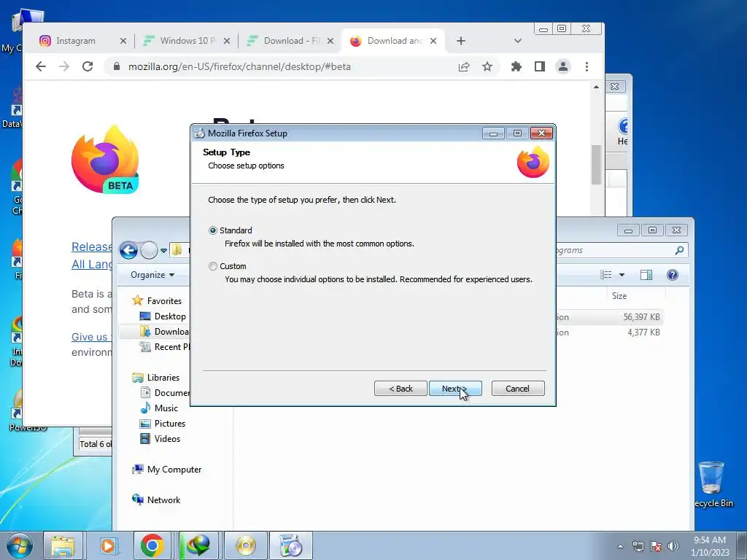The height and width of the screenshot is (560, 747).
Task: Open Music library in Explorer
Action: pos(159,408)
